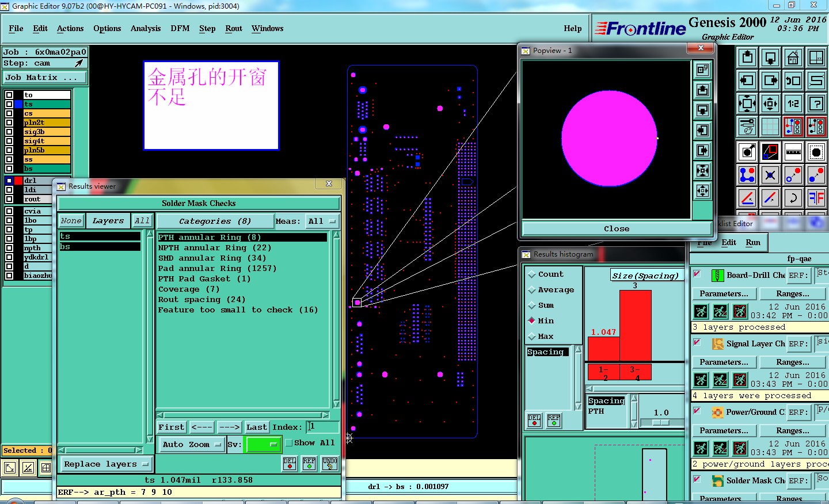
Task: Click the DEL icon in Results histogram
Action: (x=534, y=421)
